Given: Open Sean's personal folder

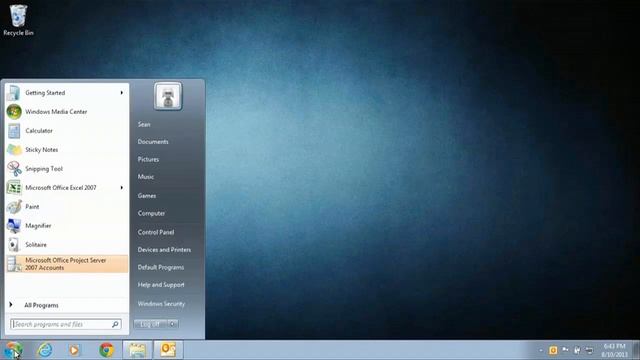Looking at the screenshot, I should click(x=144, y=124).
